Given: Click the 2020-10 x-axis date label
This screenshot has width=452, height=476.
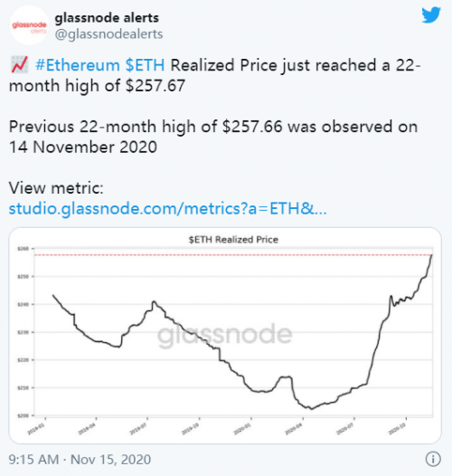Looking at the screenshot, I should 397,429.
